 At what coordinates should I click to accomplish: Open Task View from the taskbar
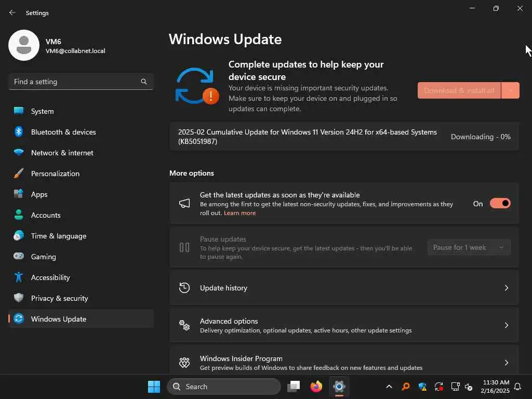[x=294, y=387]
